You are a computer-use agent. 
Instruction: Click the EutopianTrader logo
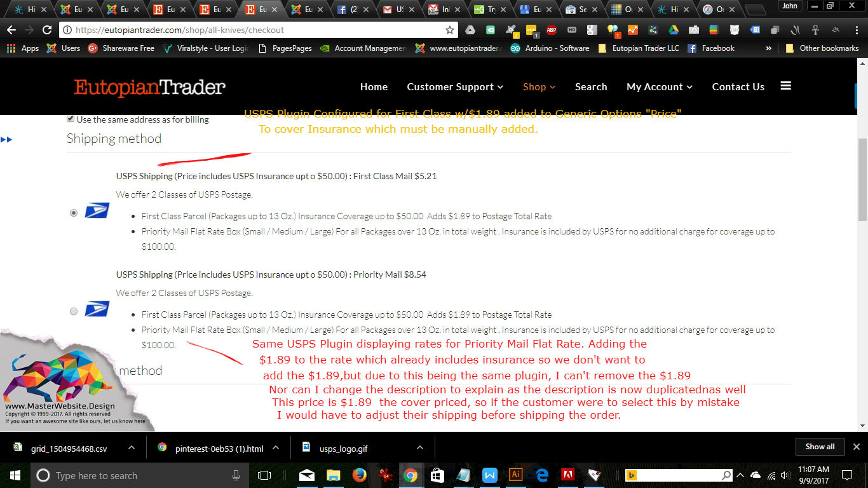149,87
